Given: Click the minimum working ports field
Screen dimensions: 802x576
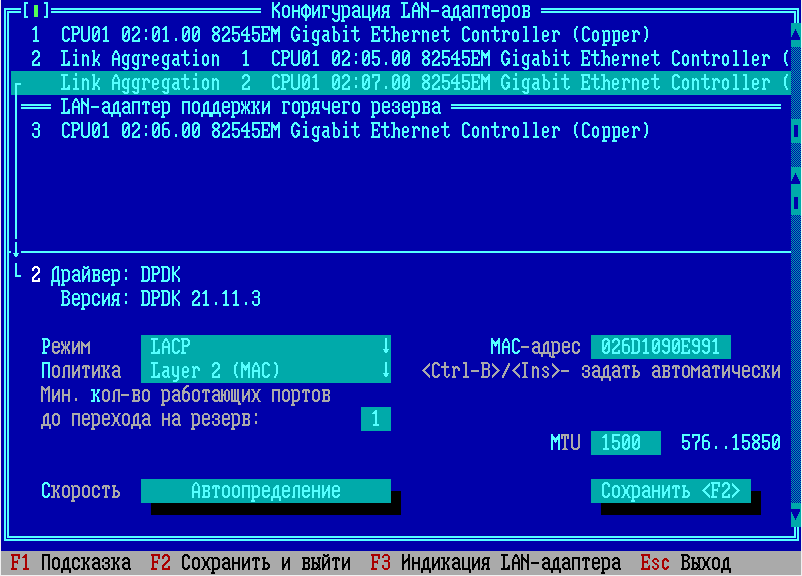Looking at the screenshot, I should (x=375, y=419).
